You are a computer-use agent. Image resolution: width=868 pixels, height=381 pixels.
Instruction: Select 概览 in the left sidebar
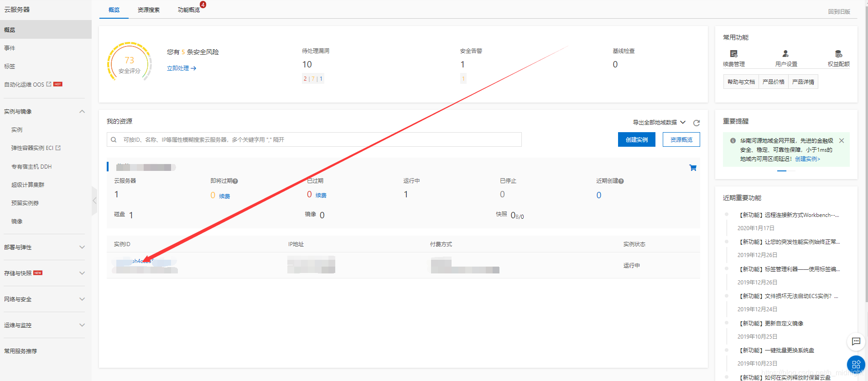point(46,30)
